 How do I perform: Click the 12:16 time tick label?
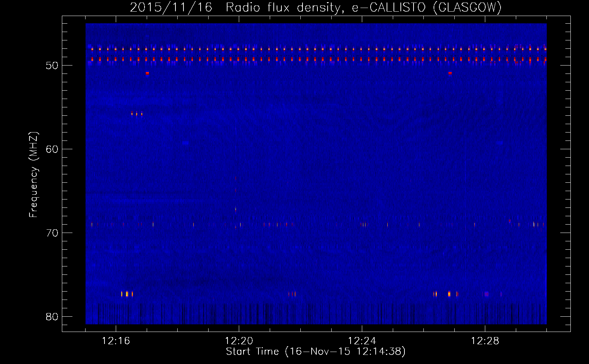116,341
